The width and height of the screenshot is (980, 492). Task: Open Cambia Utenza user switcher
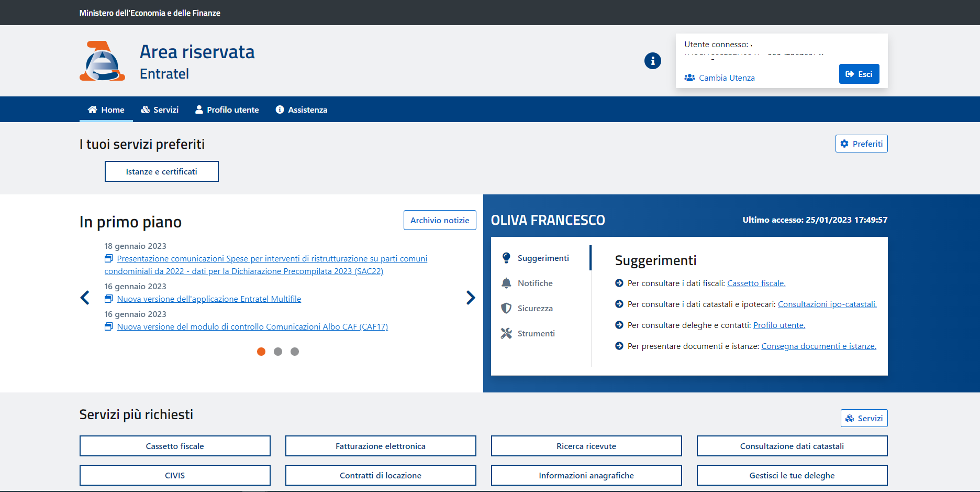(x=726, y=78)
